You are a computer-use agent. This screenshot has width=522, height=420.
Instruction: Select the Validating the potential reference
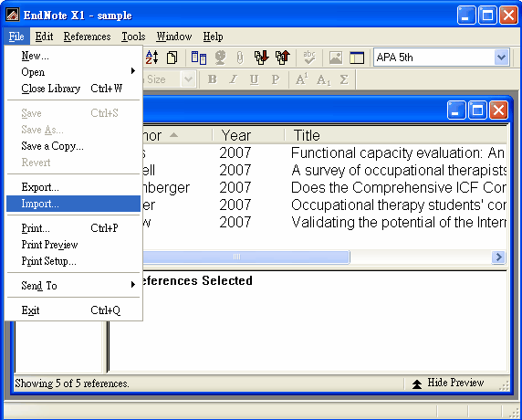coord(325,222)
